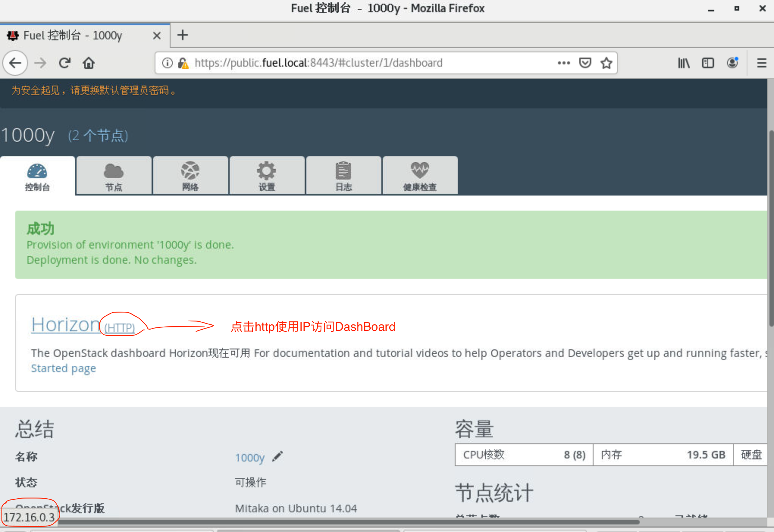
Task: Open the Firefox Home page icon
Action: tap(89, 63)
